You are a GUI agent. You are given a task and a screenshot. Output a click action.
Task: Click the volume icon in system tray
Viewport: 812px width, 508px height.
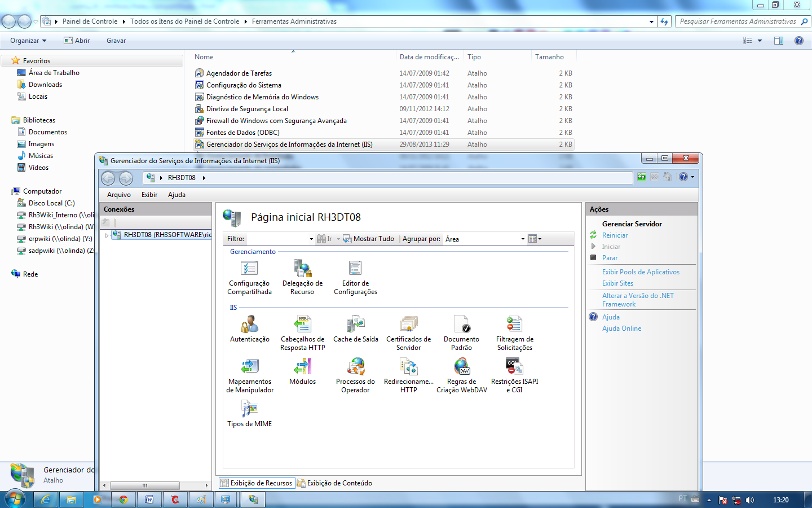pos(750,500)
